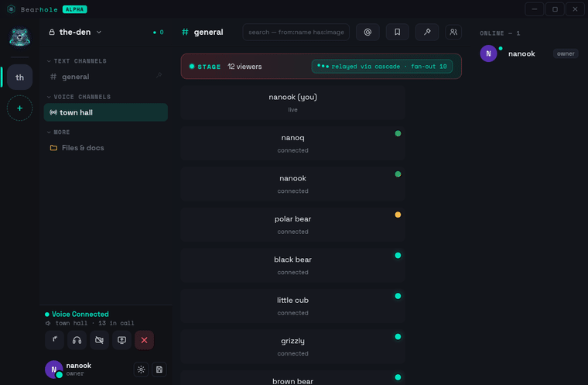Screen dimensions: 588x385
Task: Click the '12 viewers' count
Action: [x=244, y=67]
